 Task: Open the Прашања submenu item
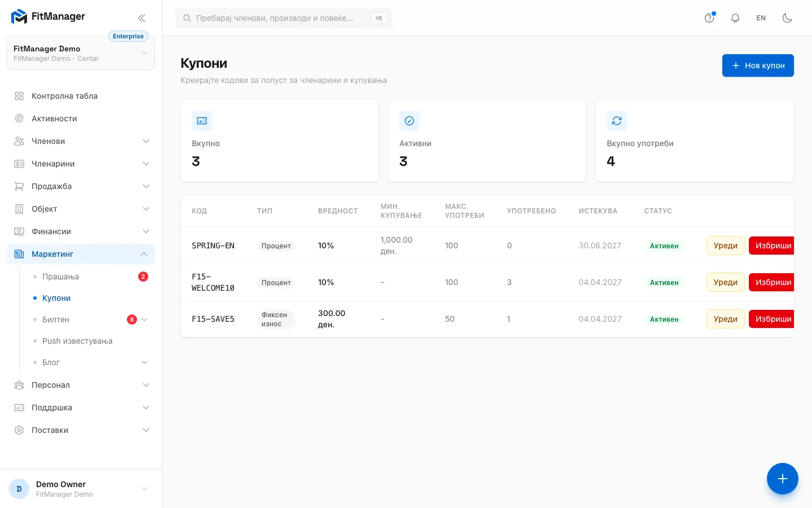click(90, 277)
